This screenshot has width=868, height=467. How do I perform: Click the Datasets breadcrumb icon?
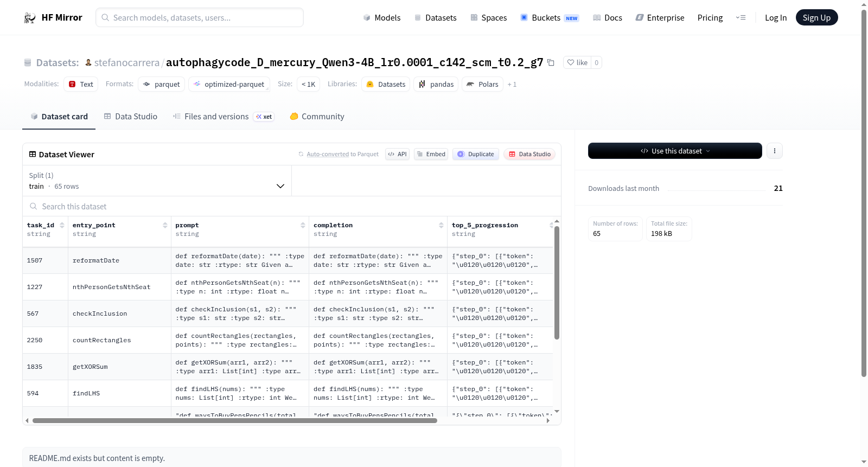coord(28,63)
